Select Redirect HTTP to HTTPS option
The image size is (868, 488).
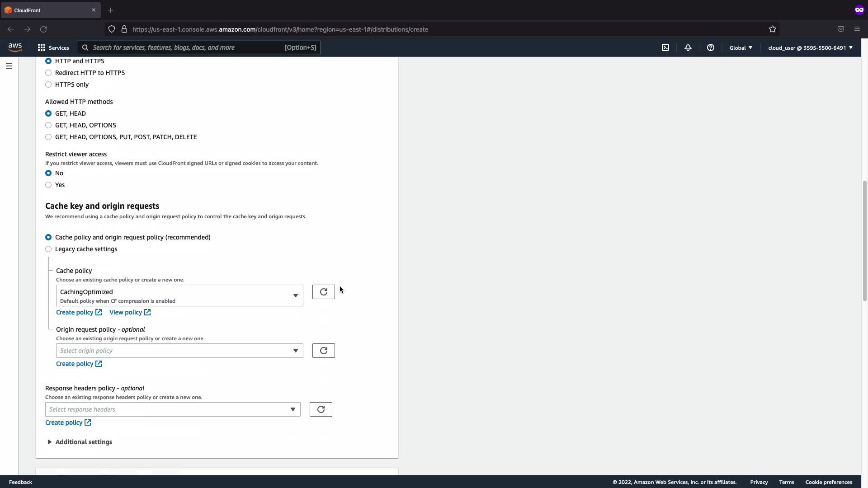[48, 73]
